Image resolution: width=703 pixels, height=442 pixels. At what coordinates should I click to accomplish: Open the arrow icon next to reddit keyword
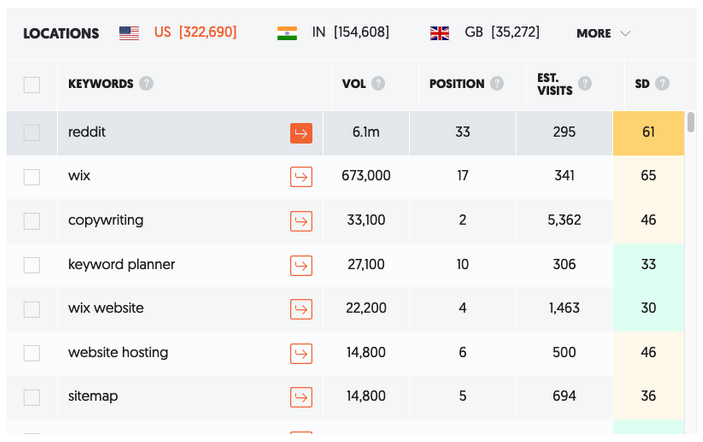pyautogui.click(x=301, y=133)
